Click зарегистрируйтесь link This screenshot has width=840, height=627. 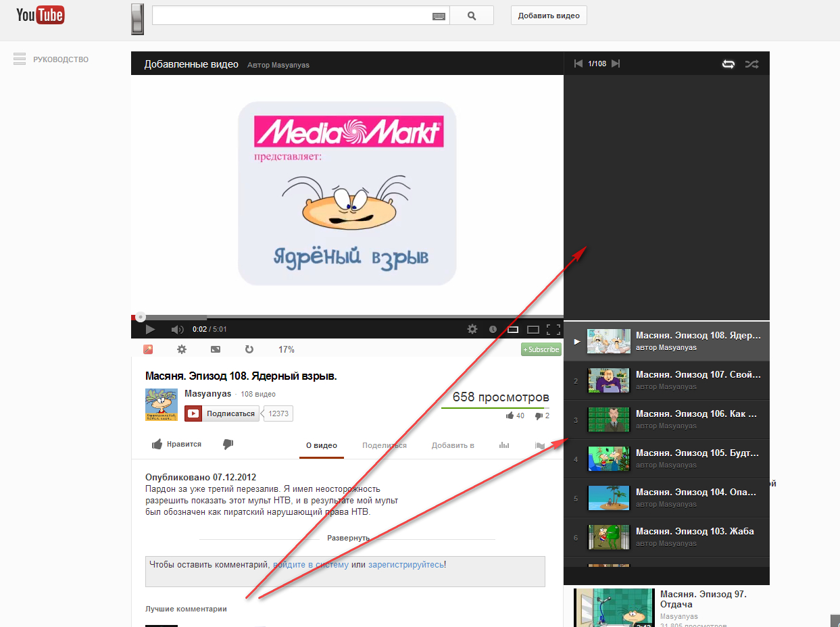tap(406, 564)
